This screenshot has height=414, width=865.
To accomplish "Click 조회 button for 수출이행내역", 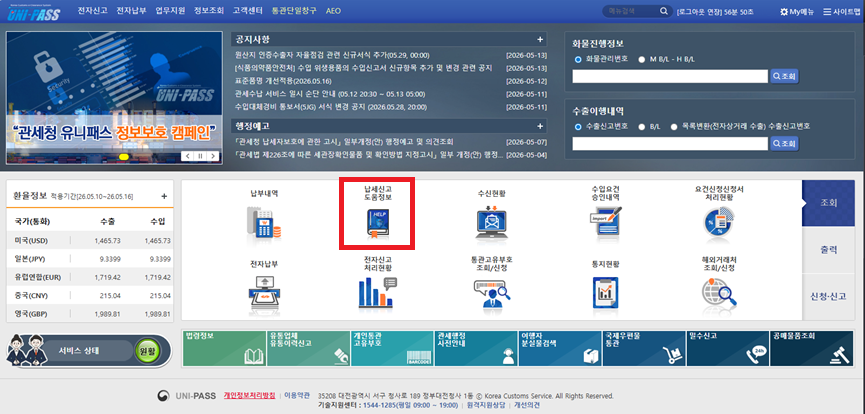I will pos(784,144).
